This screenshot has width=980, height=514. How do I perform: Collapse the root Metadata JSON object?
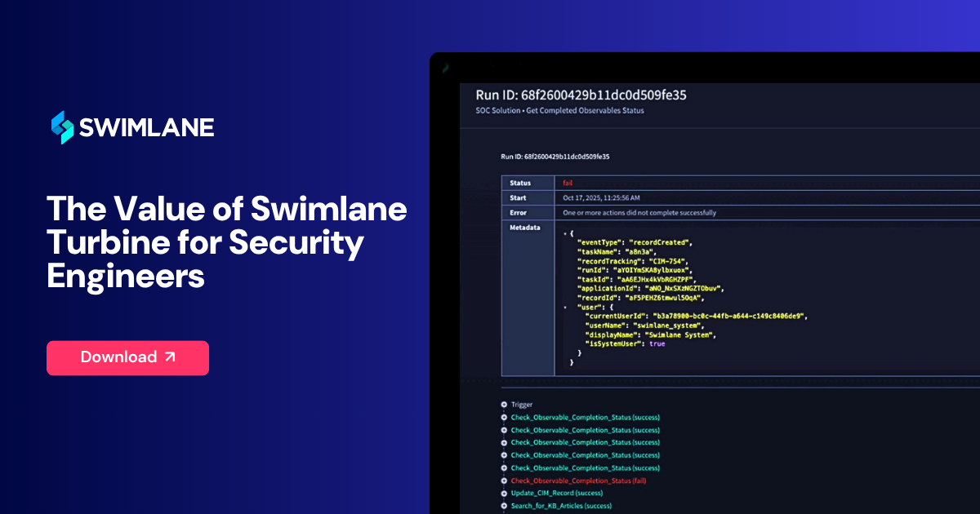[x=565, y=233]
